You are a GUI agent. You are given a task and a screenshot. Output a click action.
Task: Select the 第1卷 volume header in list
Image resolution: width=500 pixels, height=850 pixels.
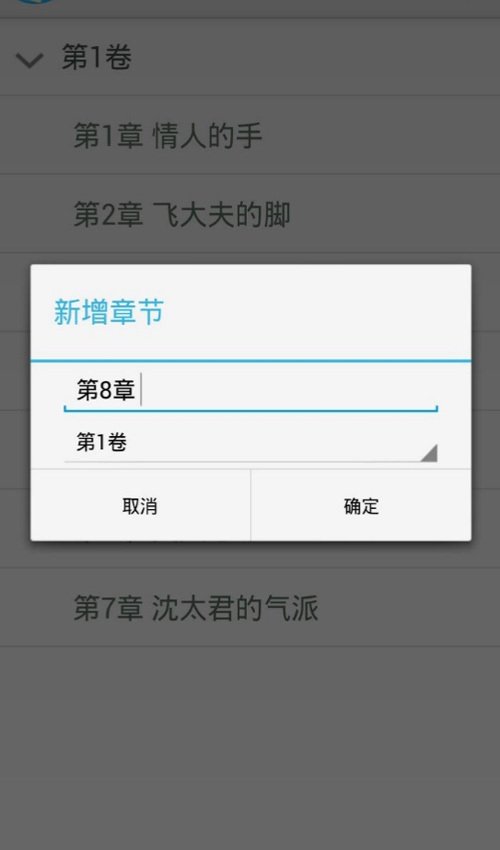tap(250, 57)
